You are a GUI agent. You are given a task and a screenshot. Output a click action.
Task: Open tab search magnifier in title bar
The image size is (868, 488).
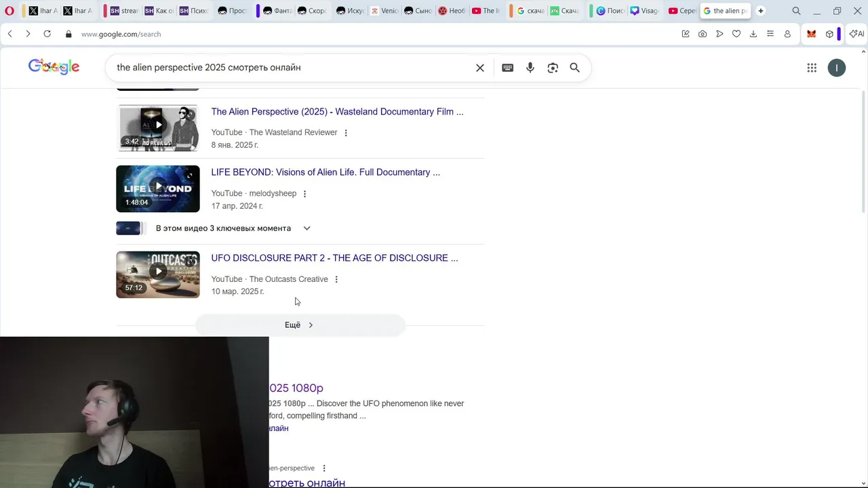tap(796, 11)
